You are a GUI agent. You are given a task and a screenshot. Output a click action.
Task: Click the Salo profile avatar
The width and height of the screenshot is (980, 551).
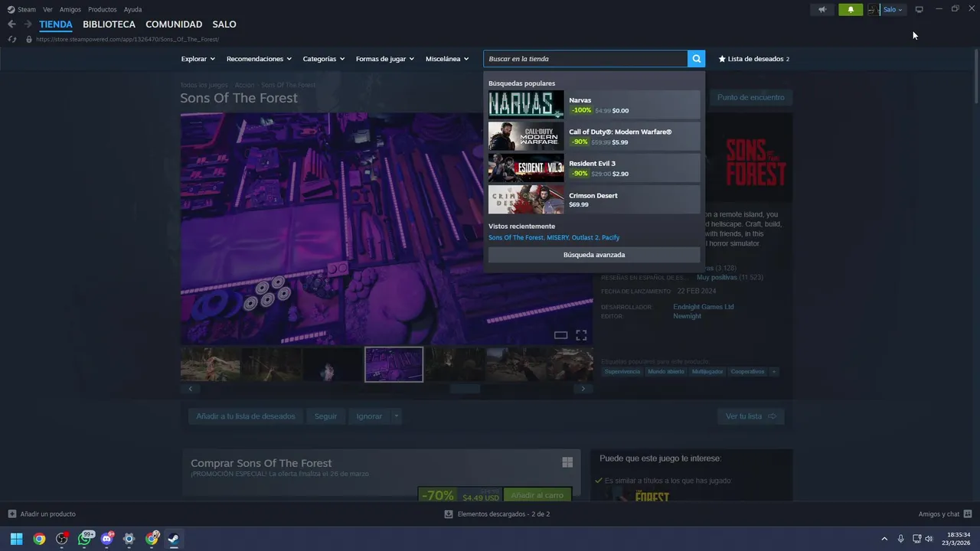(874, 10)
